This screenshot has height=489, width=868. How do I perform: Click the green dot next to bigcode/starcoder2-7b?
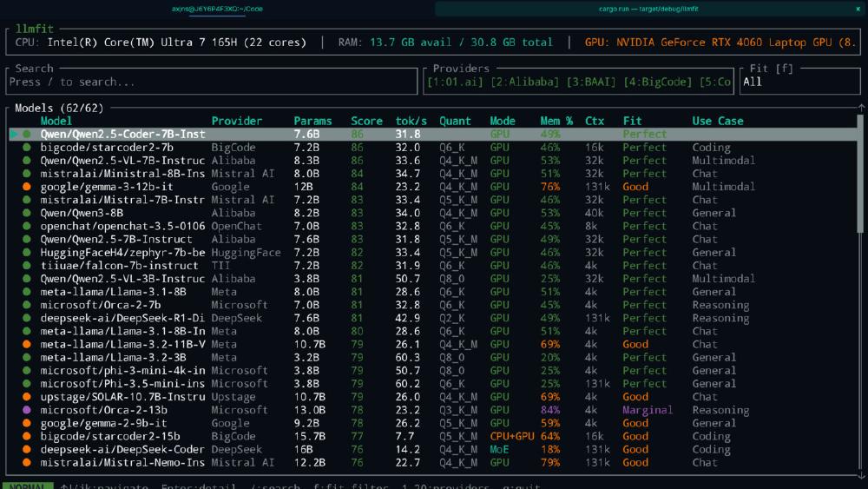pyautogui.click(x=27, y=148)
